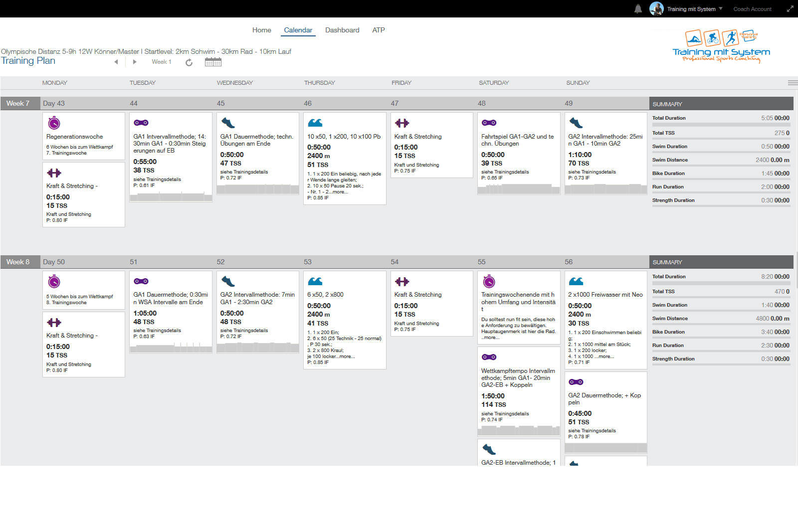This screenshot has width=798, height=532.
Task: Click Week 8 Bike Duration summary row
Action: point(721,332)
